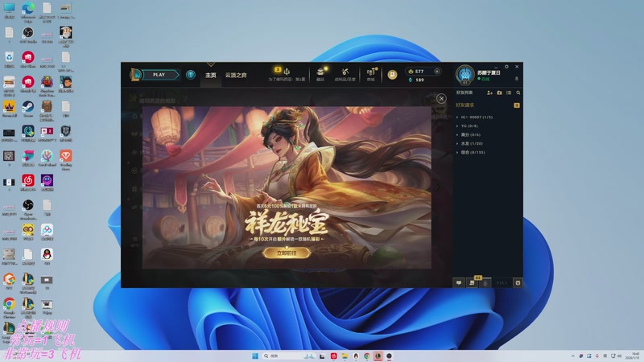Click the new friend folder icon
Image resolution: width=644 pixels, height=362 pixels.
click(499, 93)
